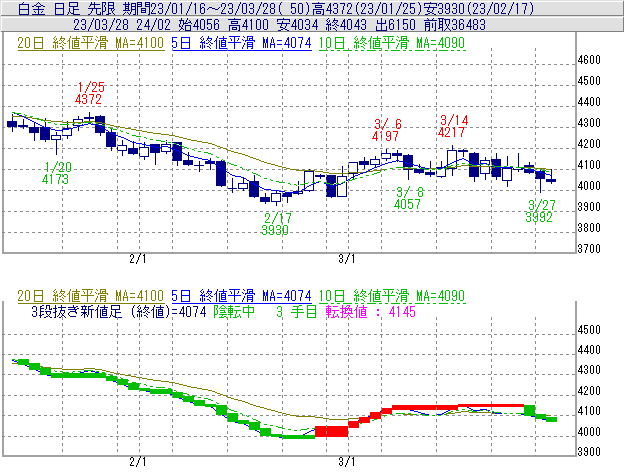The width and height of the screenshot is (624, 475).
Task: Click the large red block at line-break reversal
Action: tap(332, 431)
